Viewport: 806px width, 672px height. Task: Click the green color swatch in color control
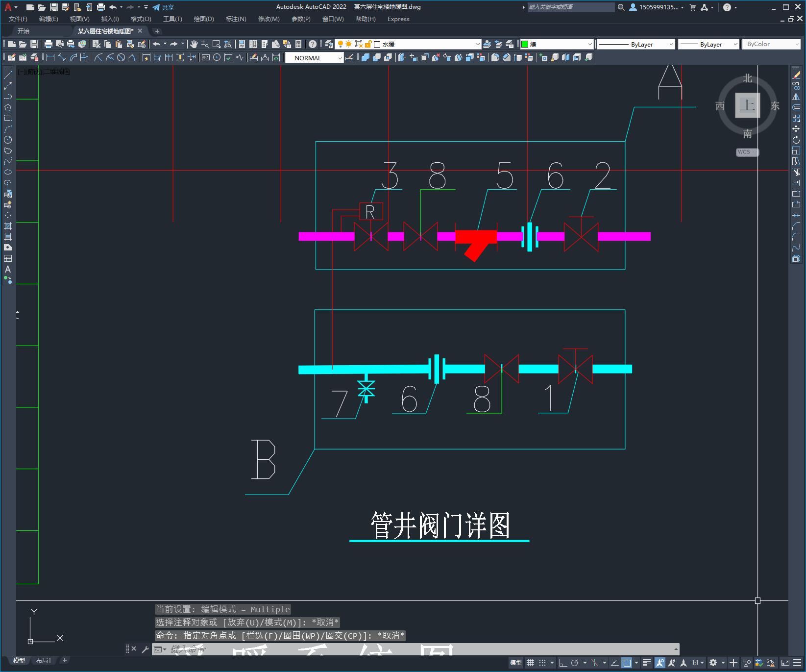(x=525, y=44)
